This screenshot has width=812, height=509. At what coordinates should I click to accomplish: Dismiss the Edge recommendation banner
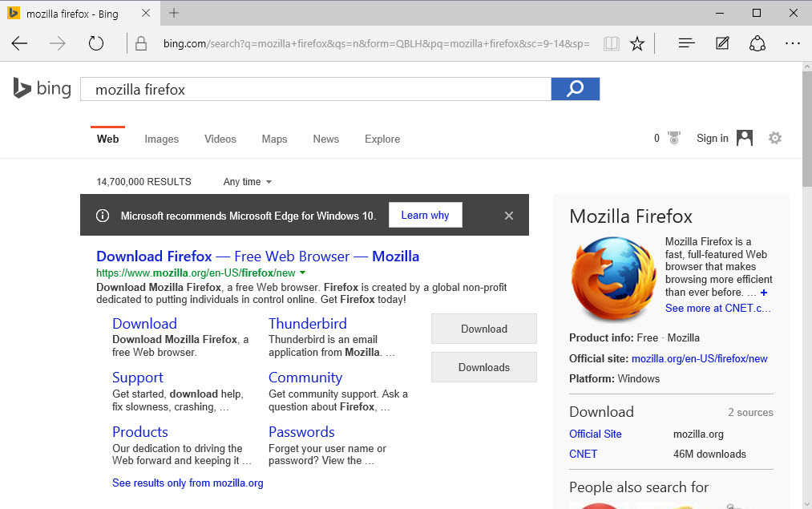[x=509, y=216]
